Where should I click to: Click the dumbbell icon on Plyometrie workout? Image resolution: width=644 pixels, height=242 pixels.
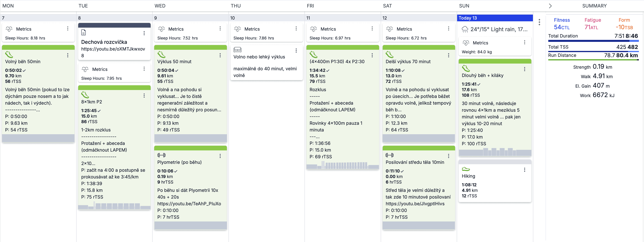161,155
